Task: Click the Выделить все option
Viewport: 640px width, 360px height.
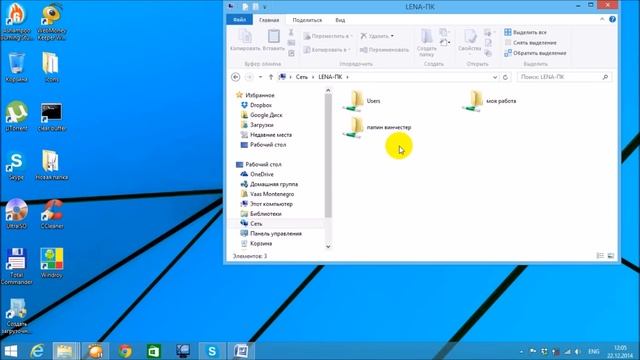Action: point(525,32)
